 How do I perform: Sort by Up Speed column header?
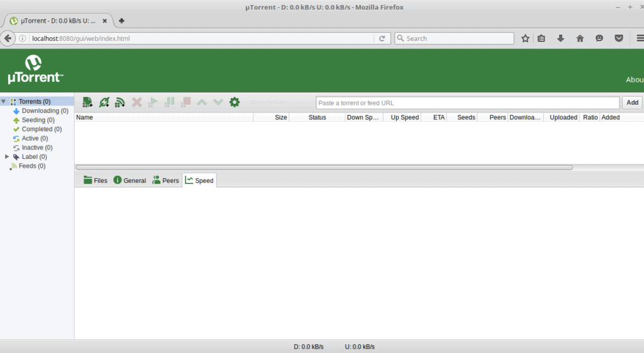click(x=402, y=117)
